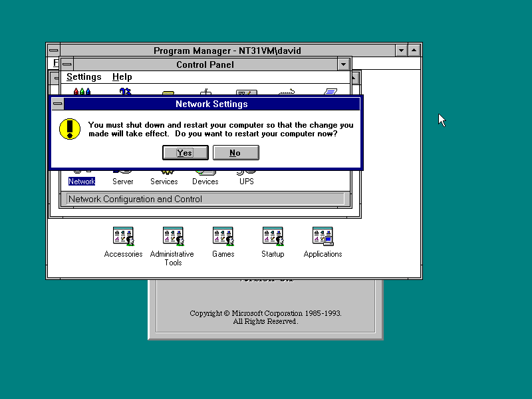Open the Settings menu in Control Panel
The height and width of the screenshot is (399, 532).
tap(84, 77)
